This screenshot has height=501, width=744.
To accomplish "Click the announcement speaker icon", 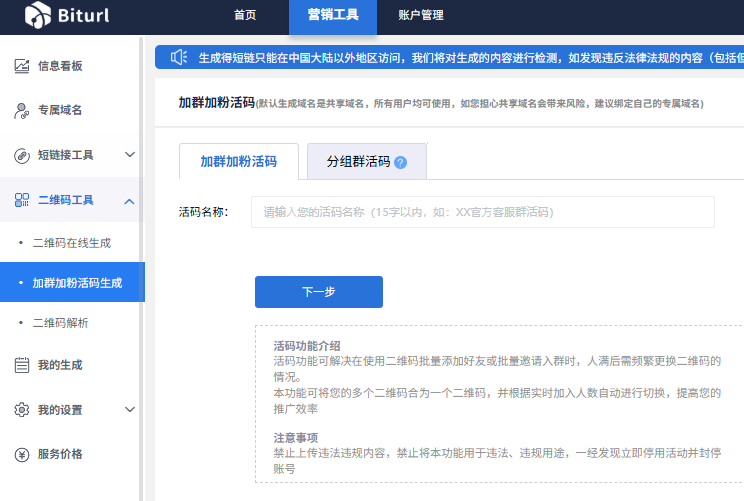I will coord(179,57).
